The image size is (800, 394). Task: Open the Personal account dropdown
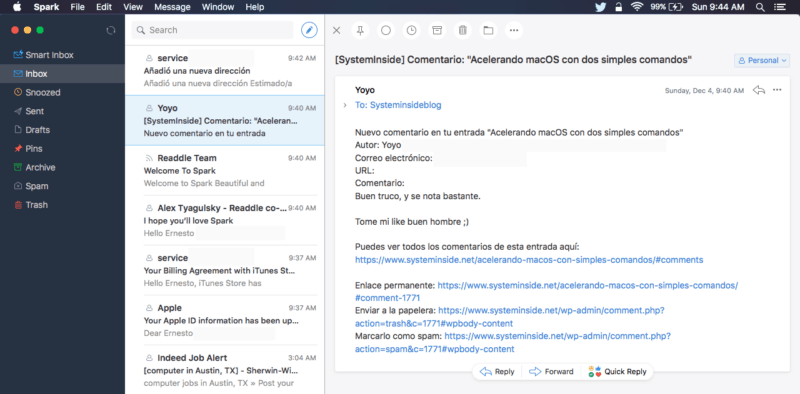[763, 60]
